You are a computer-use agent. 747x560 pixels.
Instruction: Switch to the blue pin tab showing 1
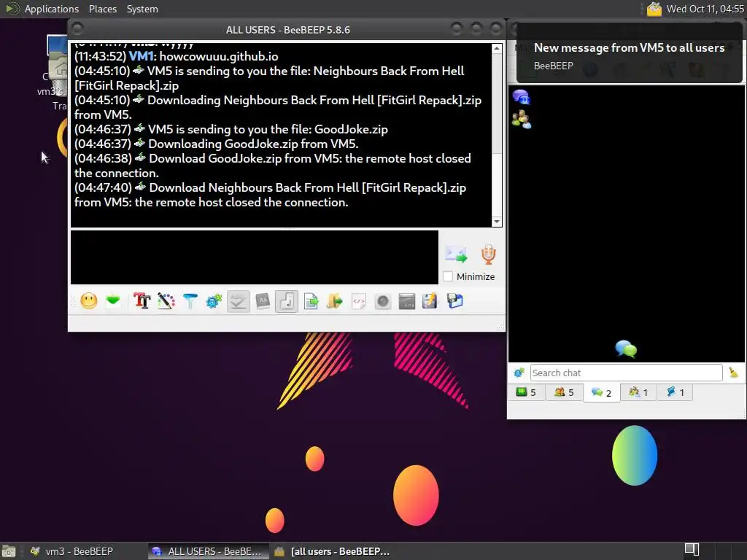tap(675, 392)
